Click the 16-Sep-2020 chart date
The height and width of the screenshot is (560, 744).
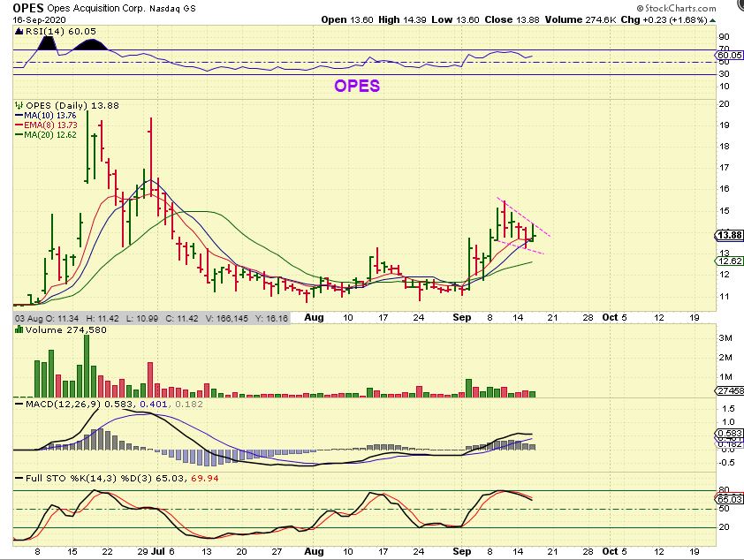coord(40,20)
